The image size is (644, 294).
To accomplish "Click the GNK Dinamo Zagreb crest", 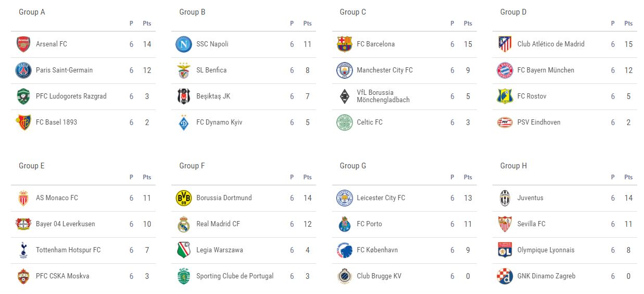I will (504, 276).
